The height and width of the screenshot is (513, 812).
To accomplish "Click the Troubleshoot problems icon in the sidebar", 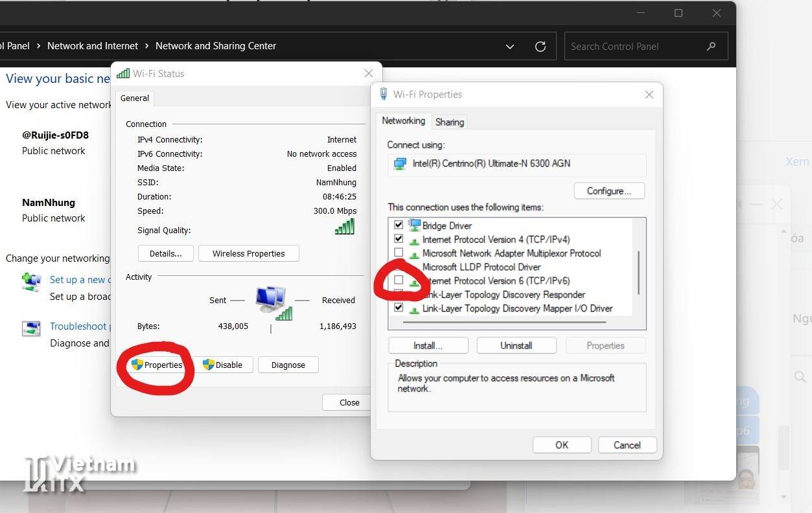I will [30, 328].
